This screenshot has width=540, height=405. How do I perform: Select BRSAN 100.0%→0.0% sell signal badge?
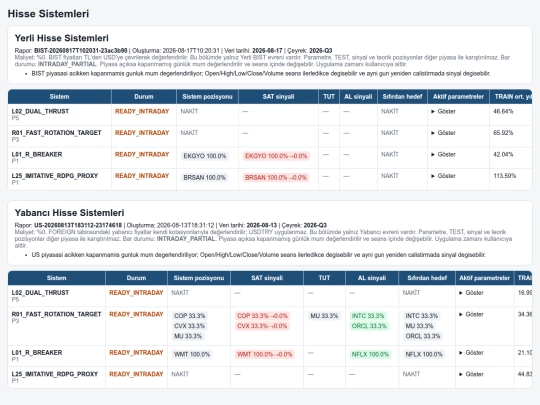tap(276, 178)
